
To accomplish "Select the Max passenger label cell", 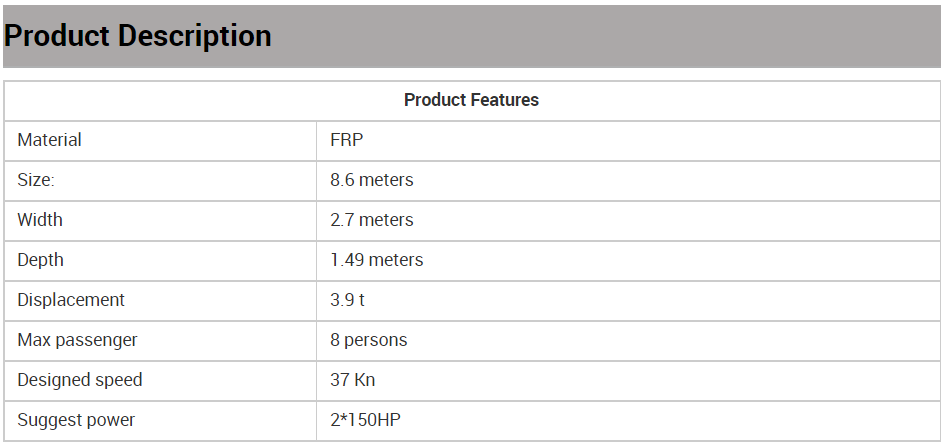I will (x=77, y=340).
